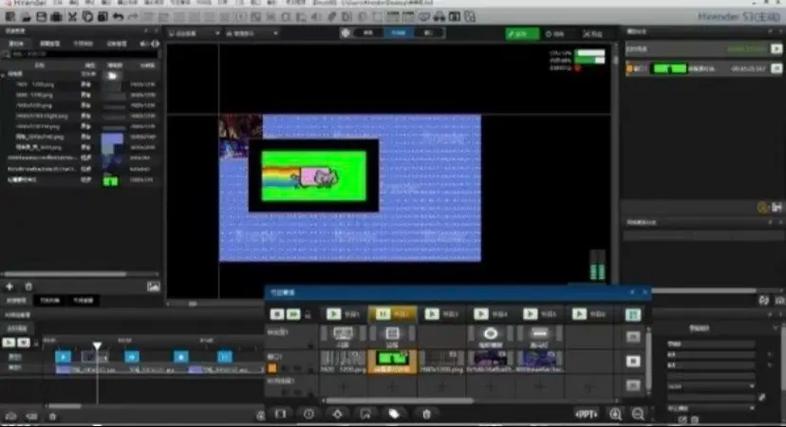Select the fifth program's blue image thumbnail
786x427 pixels.
(x=540, y=358)
